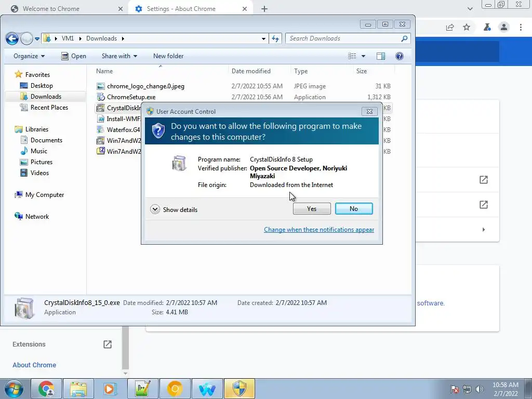
Task: Open Change when these notifications appear link
Action: tap(319, 230)
